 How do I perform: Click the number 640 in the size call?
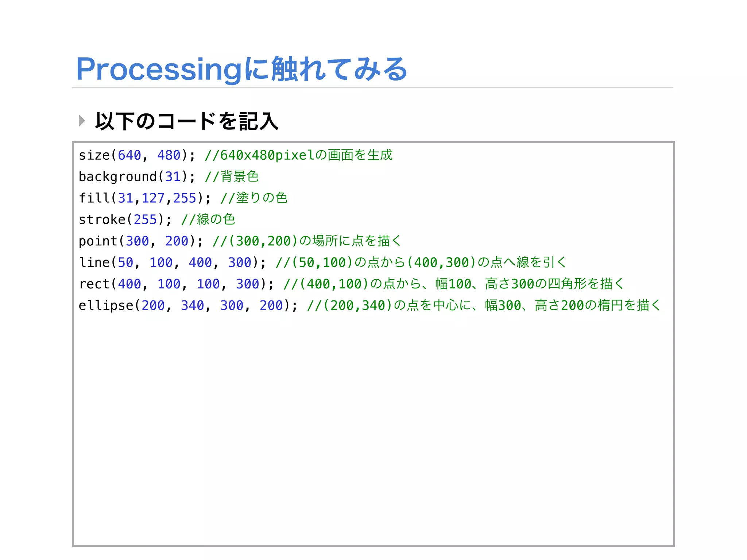tap(129, 155)
